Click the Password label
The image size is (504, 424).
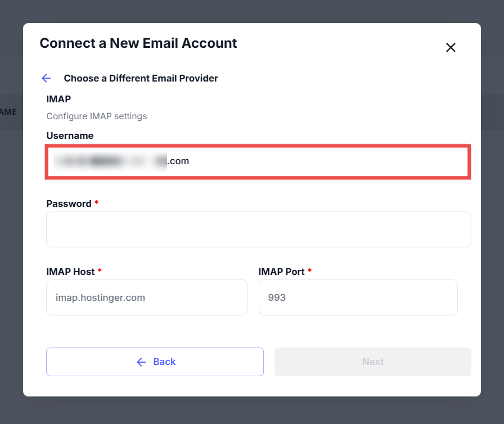pos(69,204)
